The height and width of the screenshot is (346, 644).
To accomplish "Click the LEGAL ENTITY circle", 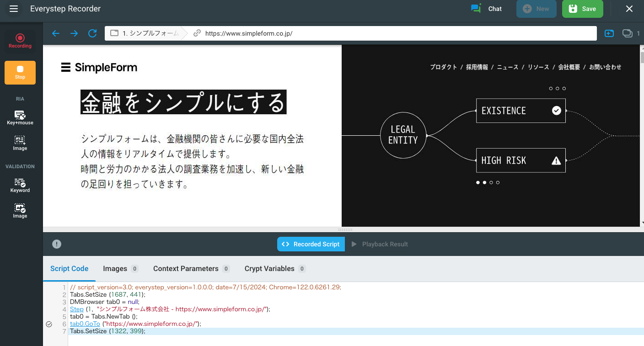I will point(403,135).
